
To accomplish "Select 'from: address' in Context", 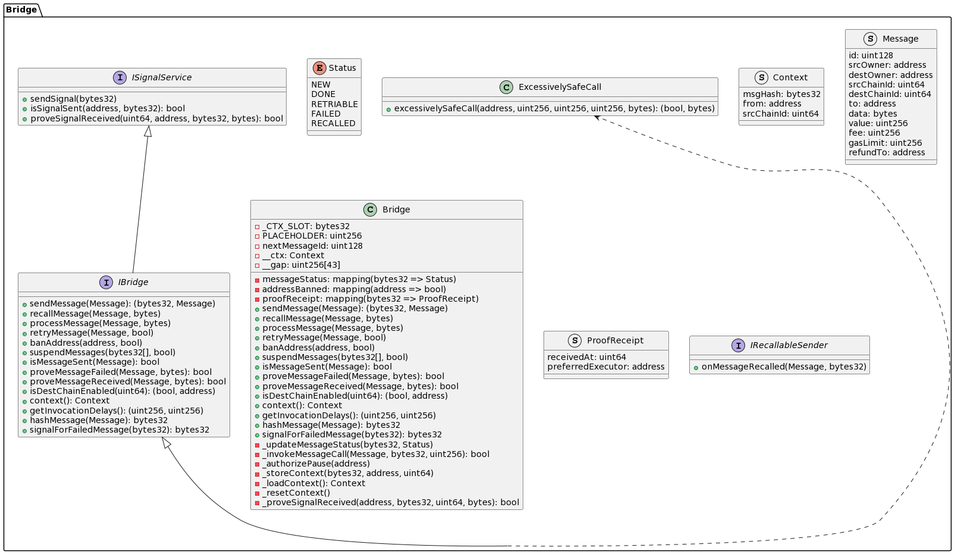I will pos(772,104).
